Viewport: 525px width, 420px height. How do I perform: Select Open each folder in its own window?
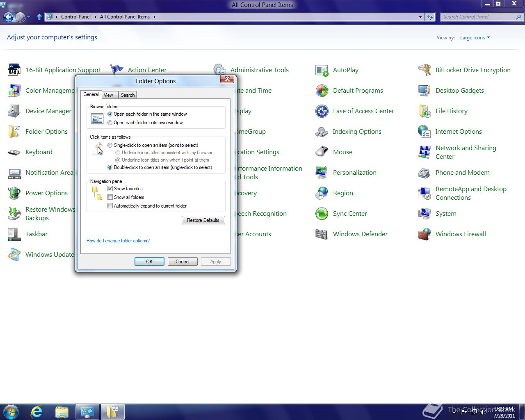pyautogui.click(x=110, y=123)
